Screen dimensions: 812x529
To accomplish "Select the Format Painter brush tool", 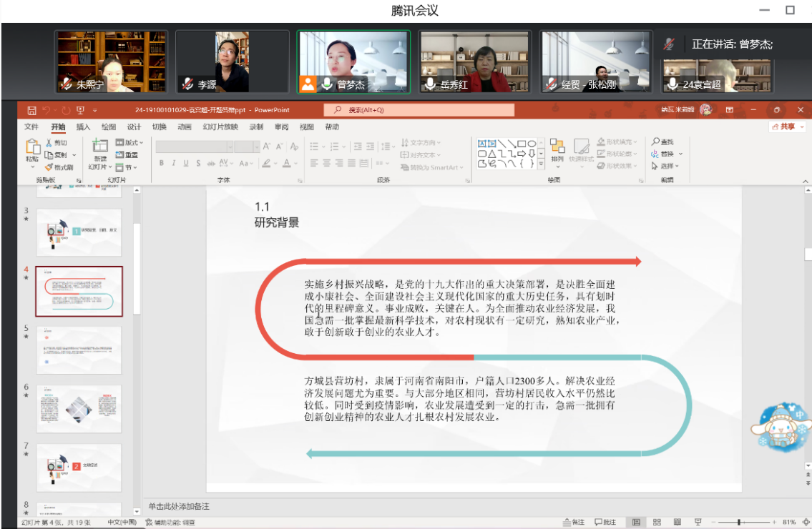I will pos(50,167).
